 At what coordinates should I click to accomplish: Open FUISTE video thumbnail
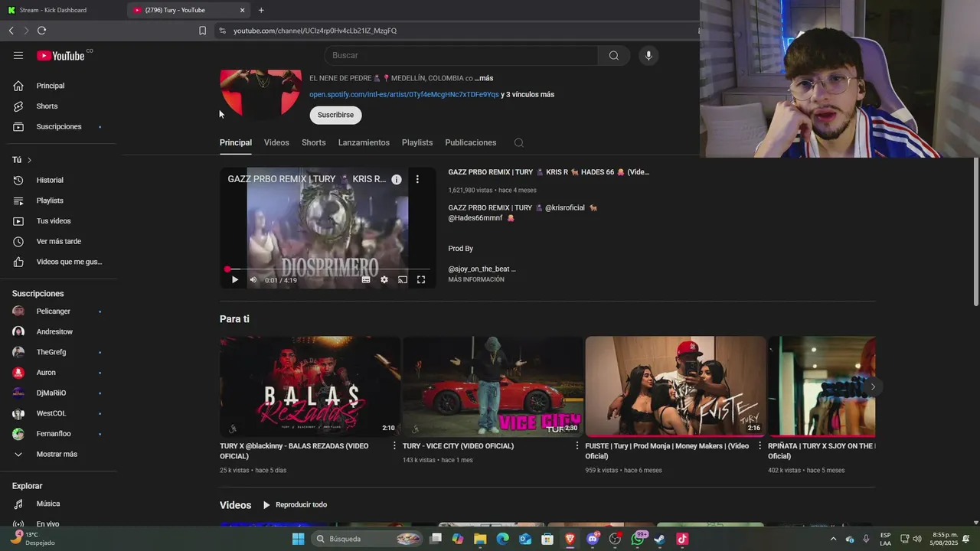[x=675, y=386]
